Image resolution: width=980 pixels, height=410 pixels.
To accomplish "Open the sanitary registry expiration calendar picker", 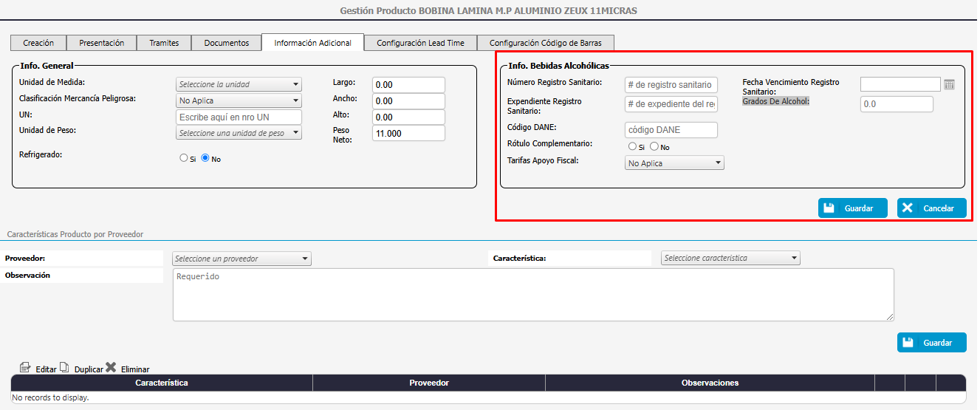I will tap(949, 85).
